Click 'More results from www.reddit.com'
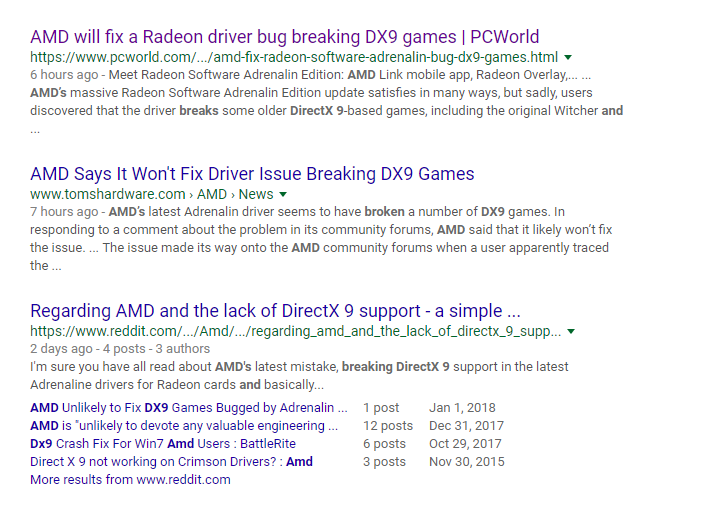Screen dimensions: 704x510 [x=130, y=479]
